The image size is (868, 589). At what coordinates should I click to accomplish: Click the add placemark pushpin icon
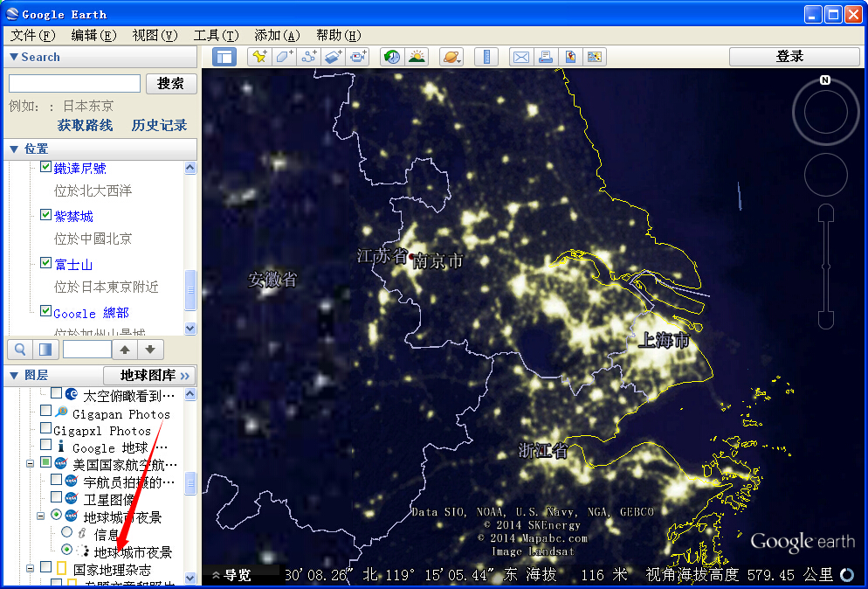pyautogui.click(x=259, y=57)
